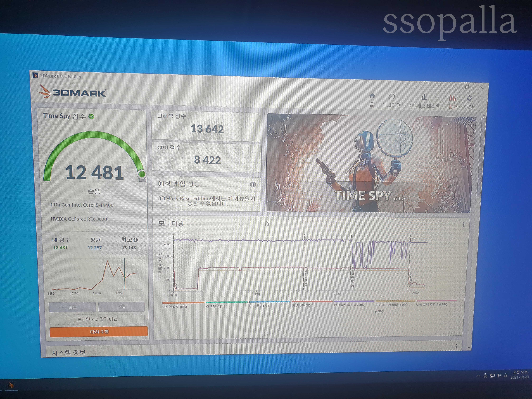Click the volume icon in system tray

click(499, 376)
